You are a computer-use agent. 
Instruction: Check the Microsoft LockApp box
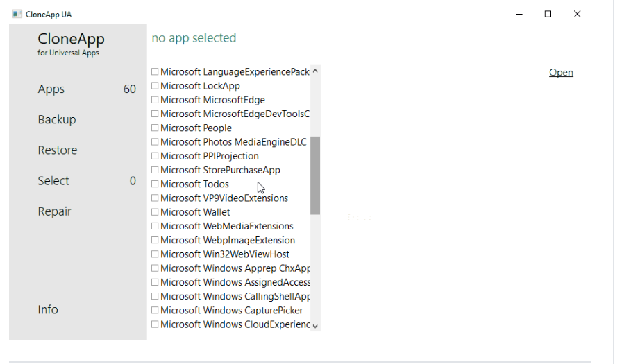[155, 85]
